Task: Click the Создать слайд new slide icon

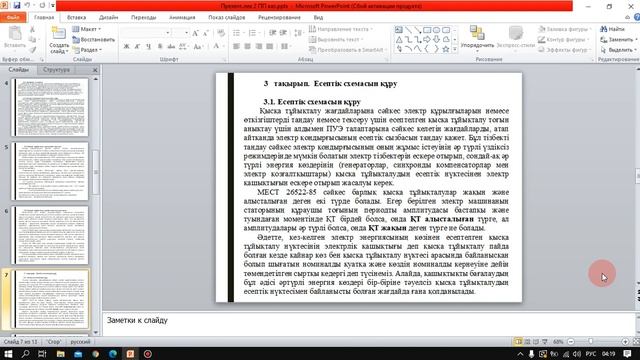Action: (59, 33)
